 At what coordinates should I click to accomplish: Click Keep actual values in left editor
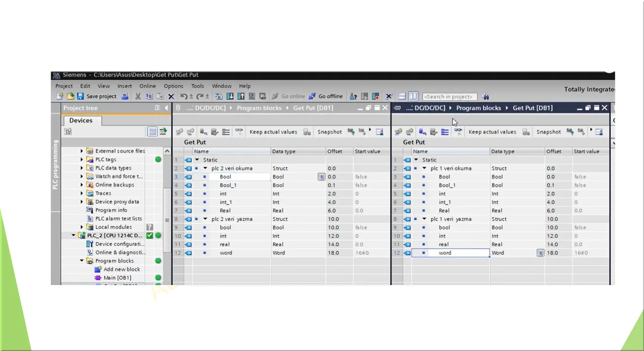click(273, 132)
